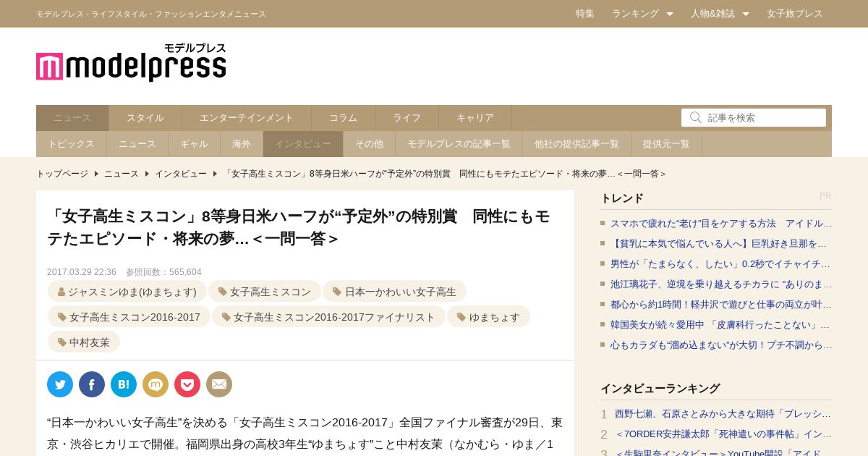Image resolution: width=868 pixels, height=456 pixels.
Task: Go to トップページ breadcrumb
Action: point(62,174)
